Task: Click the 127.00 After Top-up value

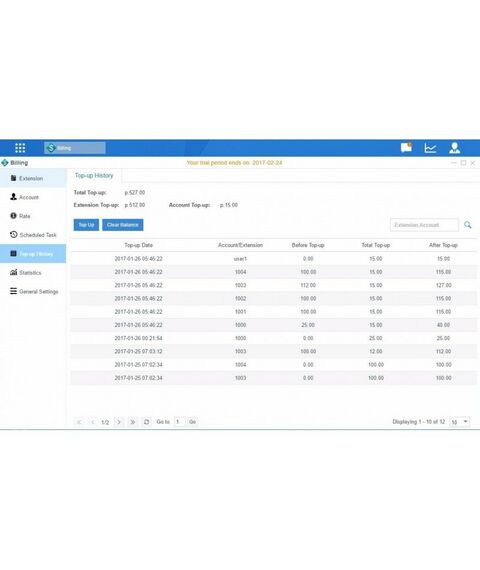Action: (x=444, y=285)
